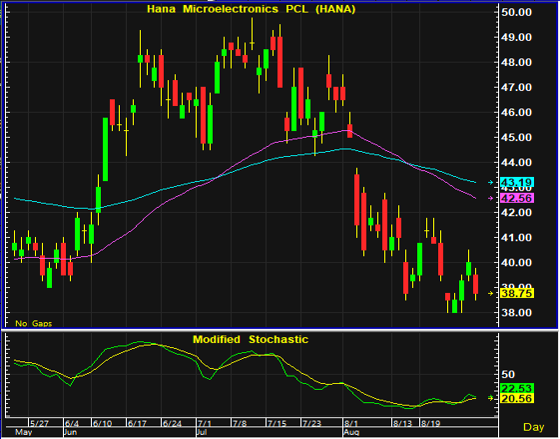
Task: Click the 8/1 date marker
Action: (351, 424)
